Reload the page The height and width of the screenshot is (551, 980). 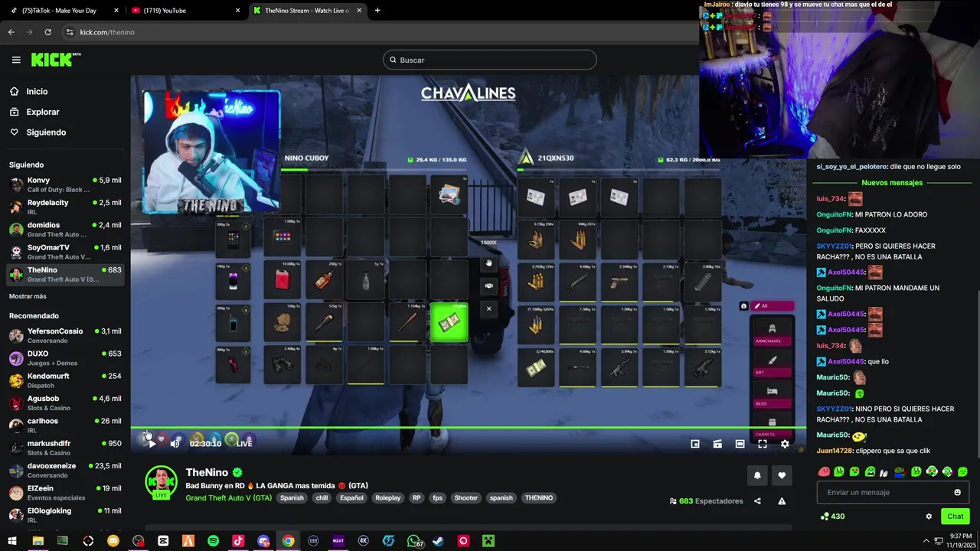(47, 32)
